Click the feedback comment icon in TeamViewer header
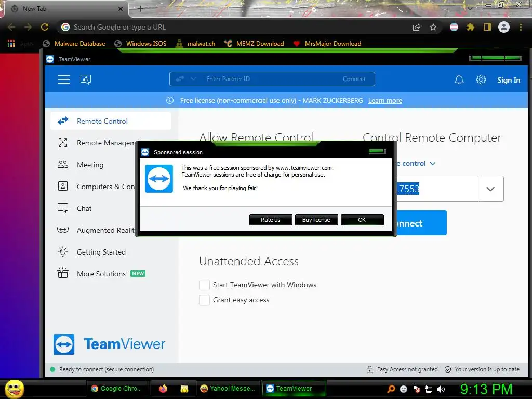 point(86,79)
